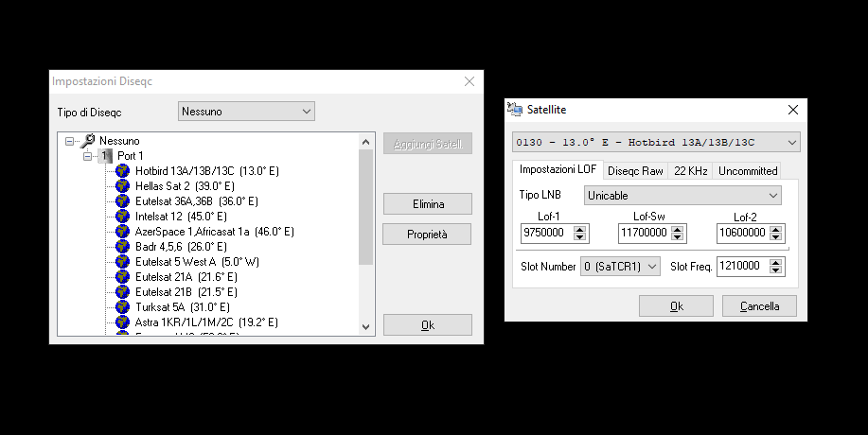
Task: Switch to the Impostazioni LOF tab
Action: (558, 169)
